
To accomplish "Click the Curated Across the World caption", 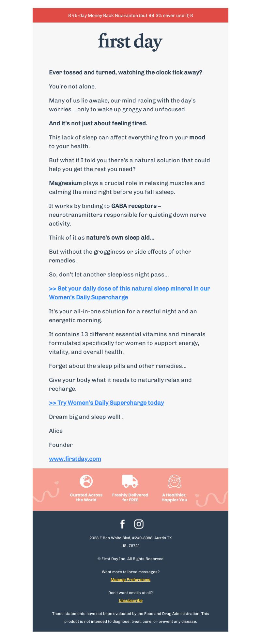I will 86,497.
